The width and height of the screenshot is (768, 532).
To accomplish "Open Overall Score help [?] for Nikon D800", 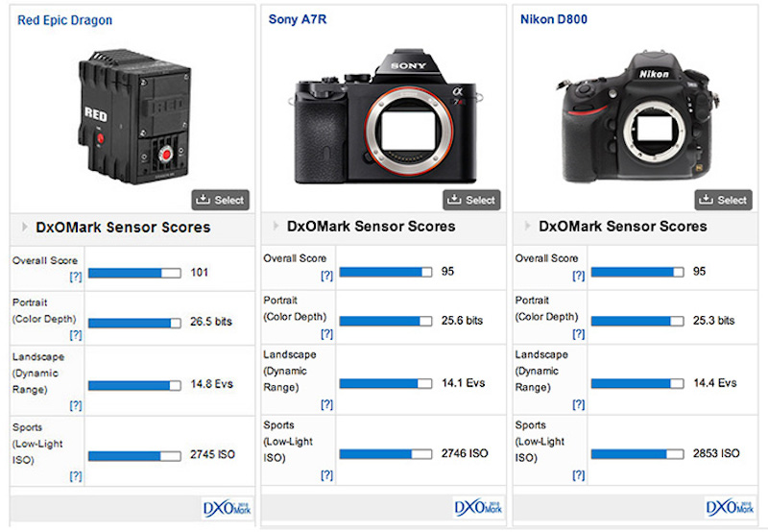I will pyautogui.click(x=579, y=276).
